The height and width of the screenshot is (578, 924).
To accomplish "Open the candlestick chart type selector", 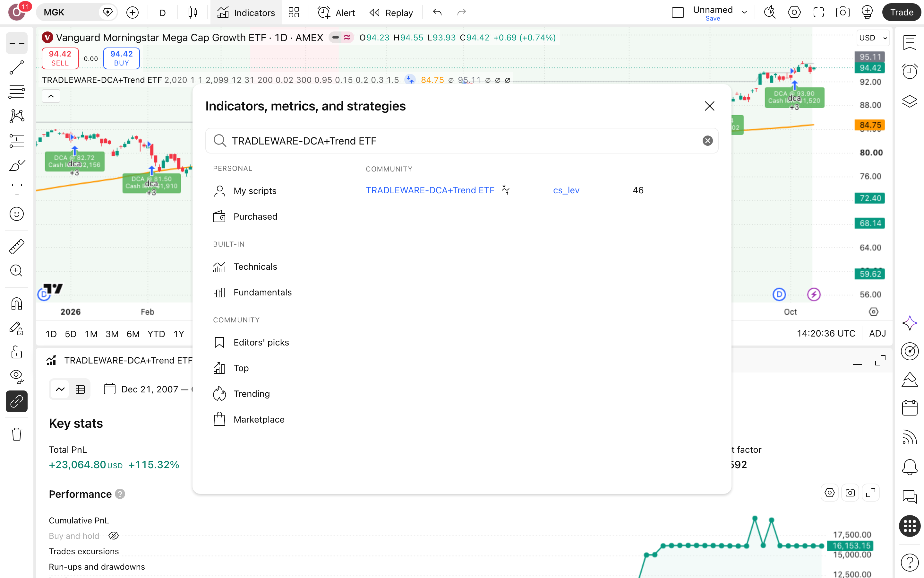I will 193,13.
